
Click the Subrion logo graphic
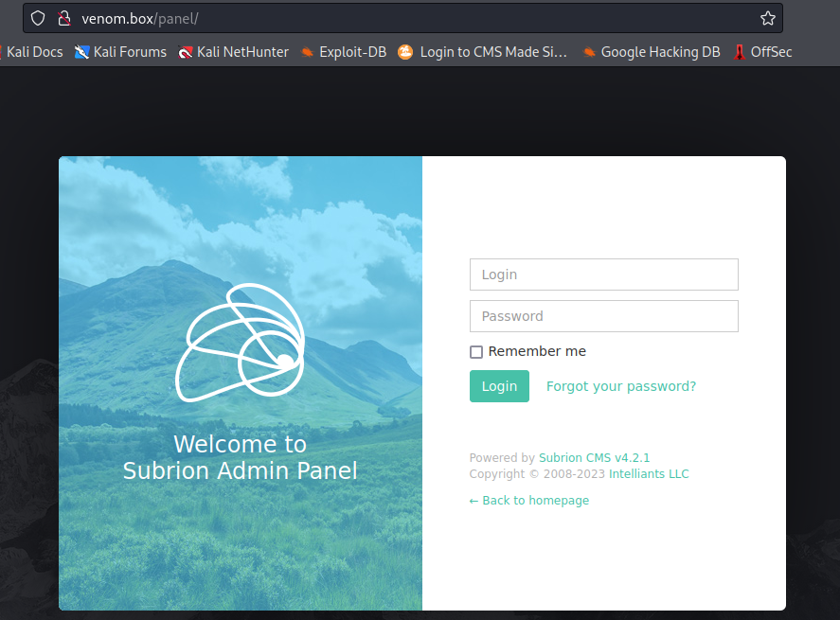coord(240,343)
